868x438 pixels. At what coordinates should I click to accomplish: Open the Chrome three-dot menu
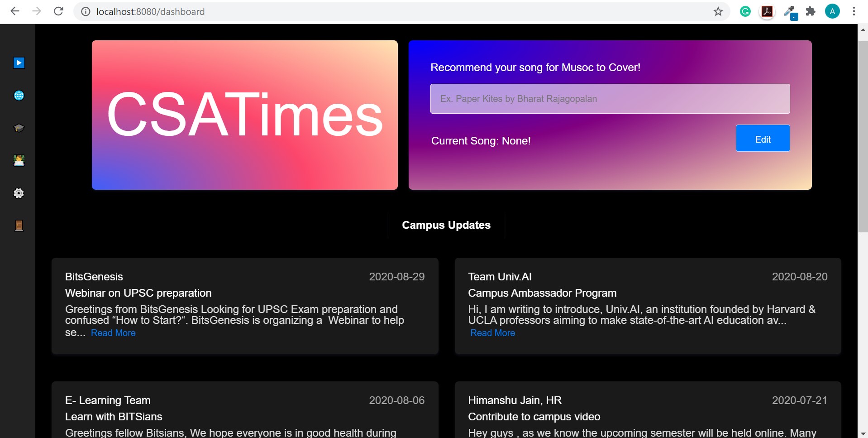(x=854, y=11)
